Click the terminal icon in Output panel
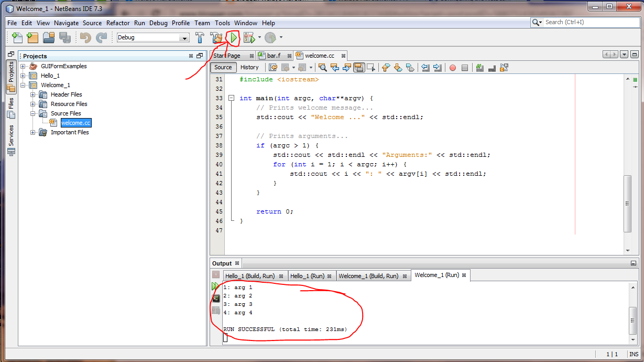This screenshot has height=362, width=644. tap(216, 298)
